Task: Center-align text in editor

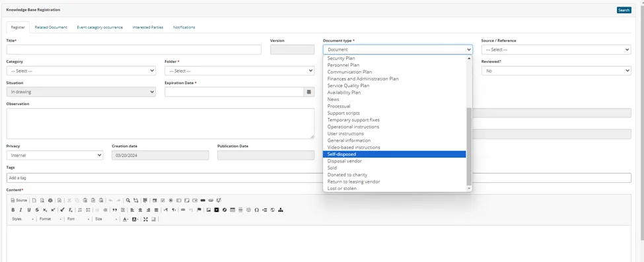Action: point(140,210)
